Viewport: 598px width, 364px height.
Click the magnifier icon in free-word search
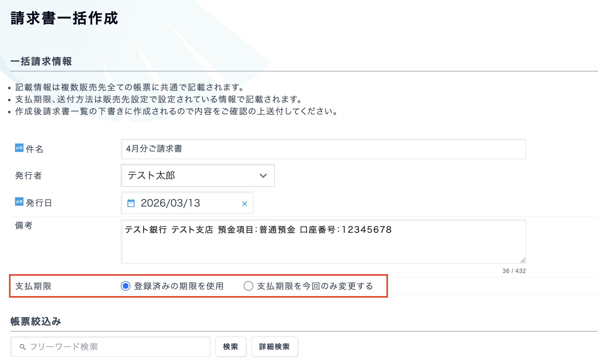(22, 347)
